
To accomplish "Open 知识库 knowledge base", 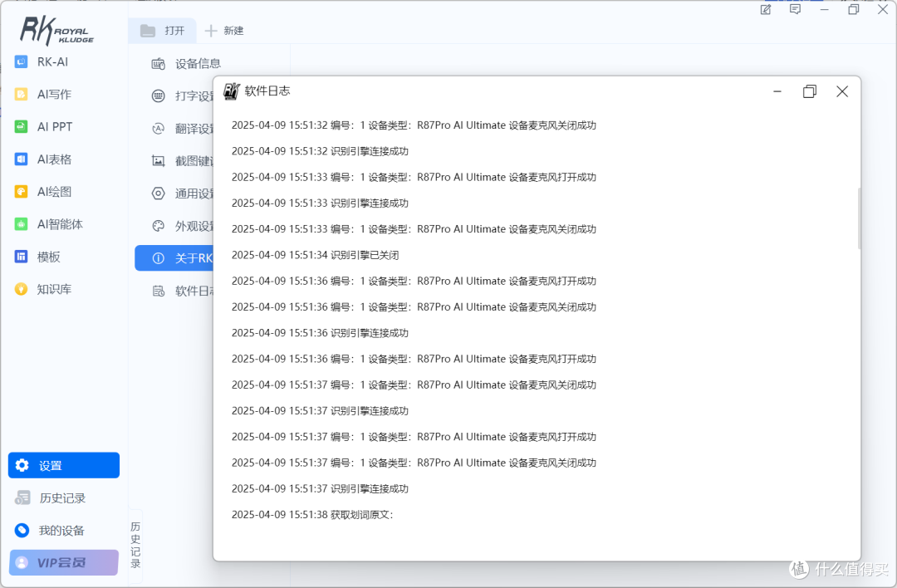I will 43,289.
